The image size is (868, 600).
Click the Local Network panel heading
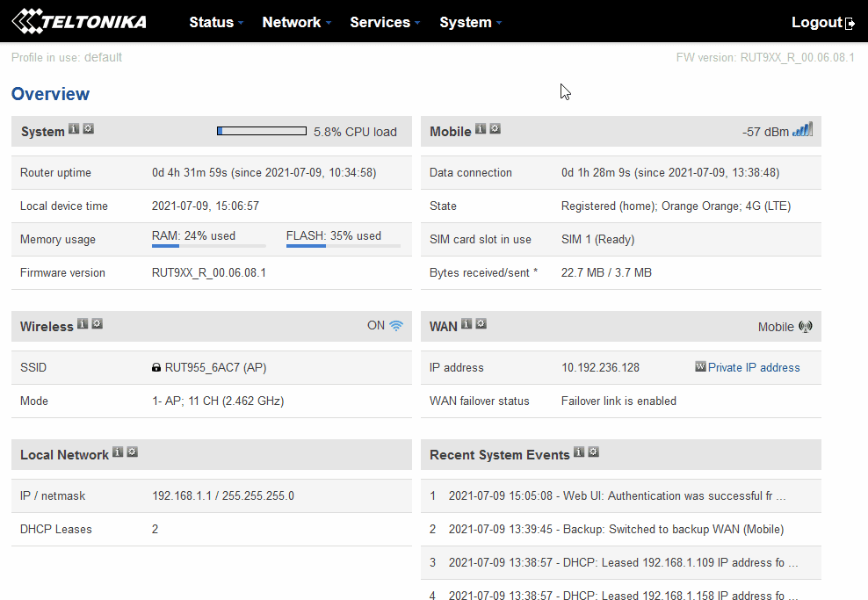[x=64, y=455]
